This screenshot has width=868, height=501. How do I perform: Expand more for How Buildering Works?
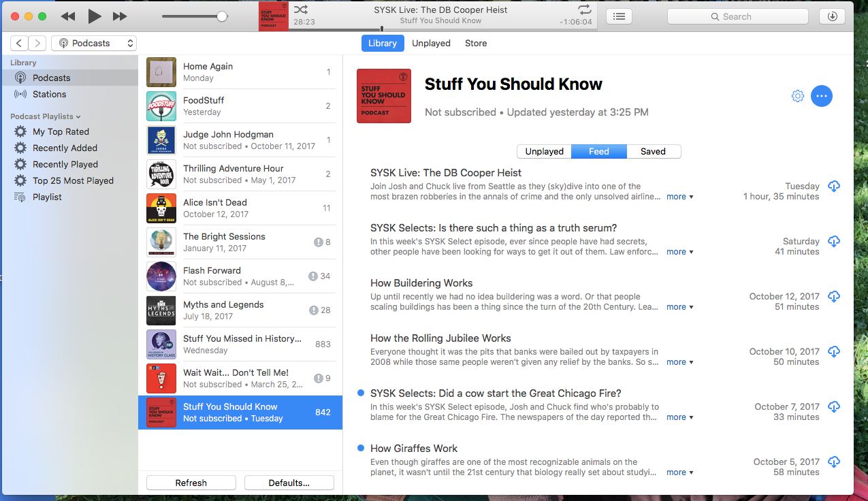(680, 307)
